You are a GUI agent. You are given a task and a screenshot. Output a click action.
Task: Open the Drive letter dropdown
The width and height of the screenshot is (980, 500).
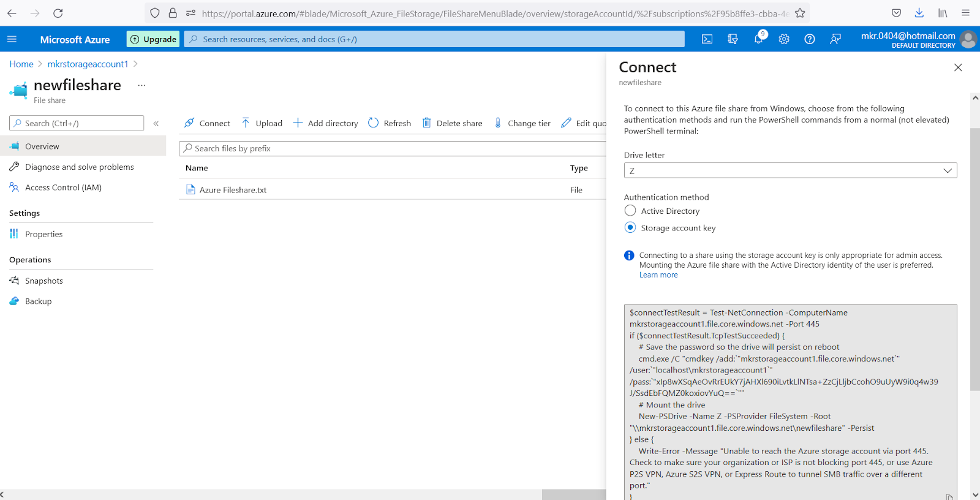[x=790, y=170]
